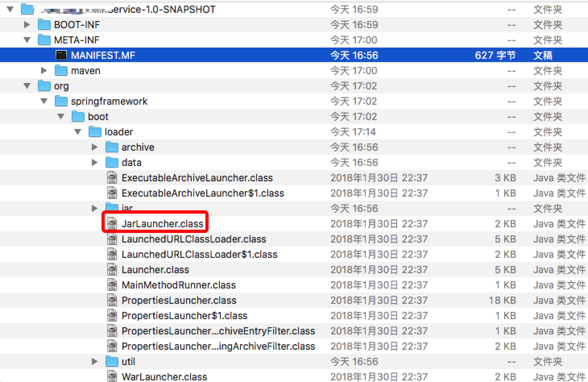The width and height of the screenshot is (588, 382).
Task: Click LaunchedURLClassLoader$1.class file icon
Action: pyautogui.click(x=112, y=254)
